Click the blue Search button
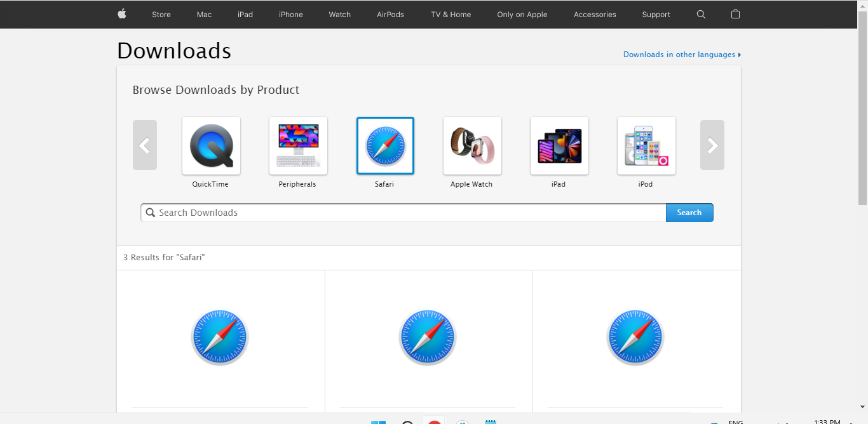Image resolution: width=868 pixels, height=424 pixels. click(x=689, y=213)
